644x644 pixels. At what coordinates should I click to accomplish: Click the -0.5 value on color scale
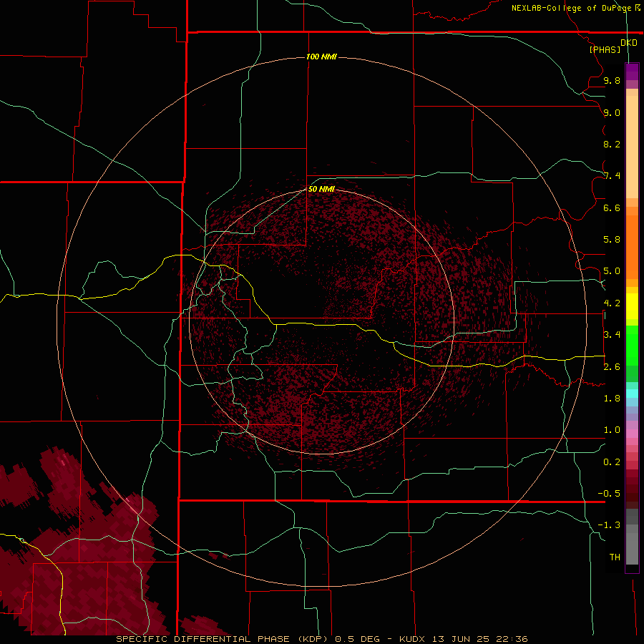pyautogui.click(x=609, y=493)
